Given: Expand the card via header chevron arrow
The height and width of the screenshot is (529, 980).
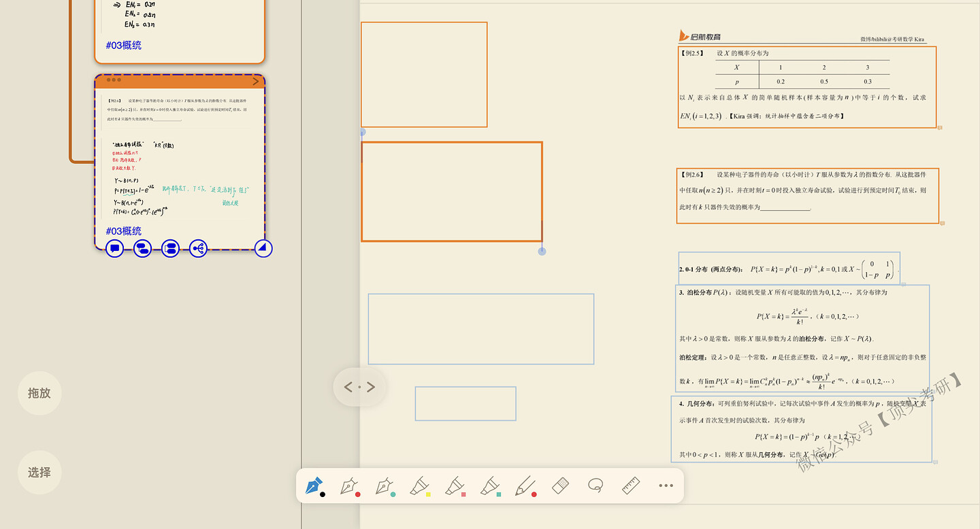Looking at the screenshot, I should pos(256,81).
